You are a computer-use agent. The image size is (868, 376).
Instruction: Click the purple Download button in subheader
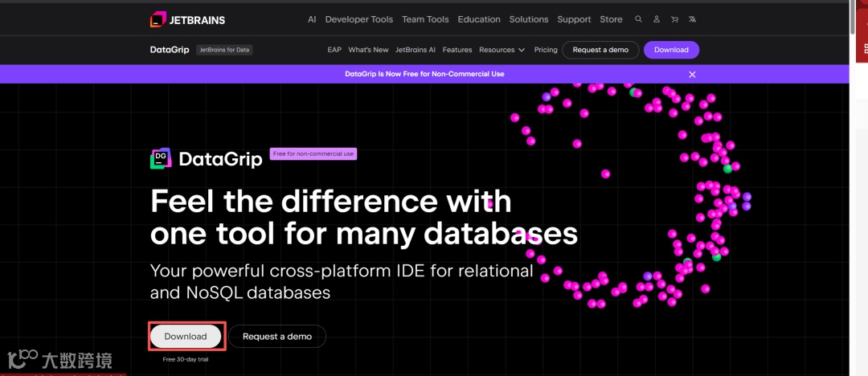671,50
